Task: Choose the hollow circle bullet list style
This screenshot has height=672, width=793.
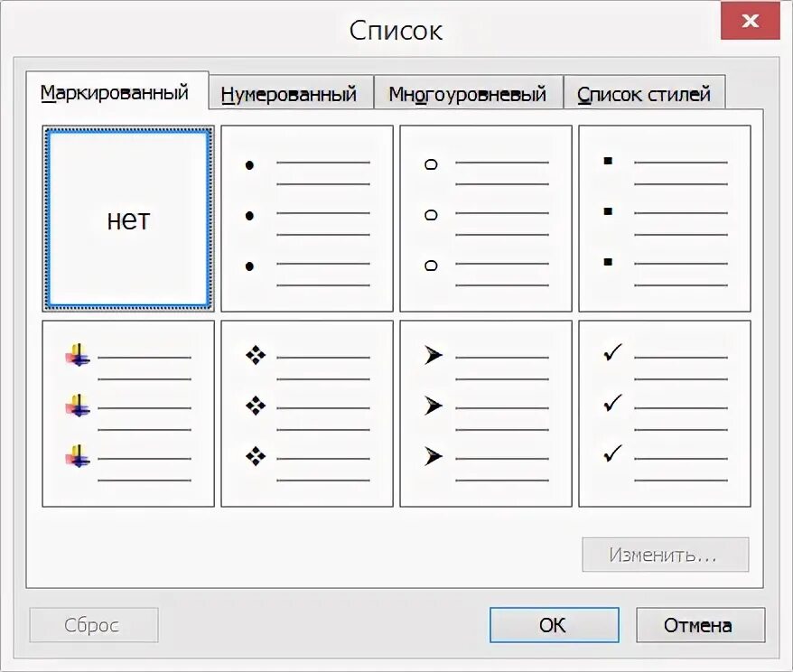Action: pos(486,219)
